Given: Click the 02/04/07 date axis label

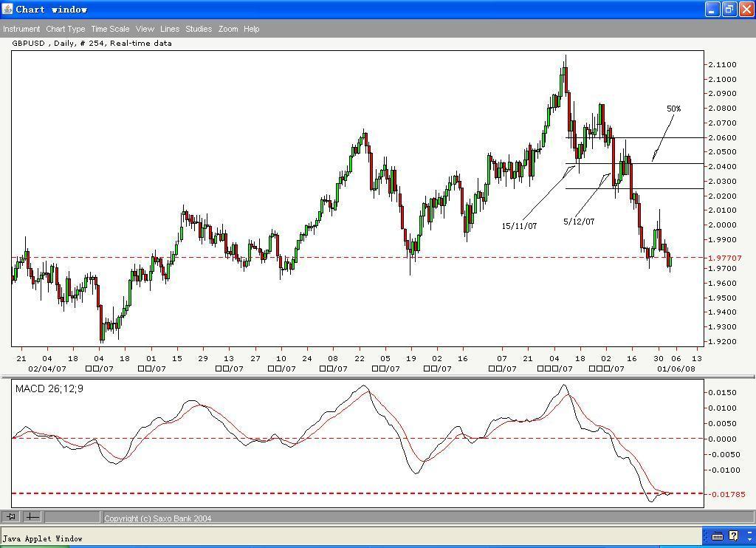Looking at the screenshot, I should click(x=47, y=369).
